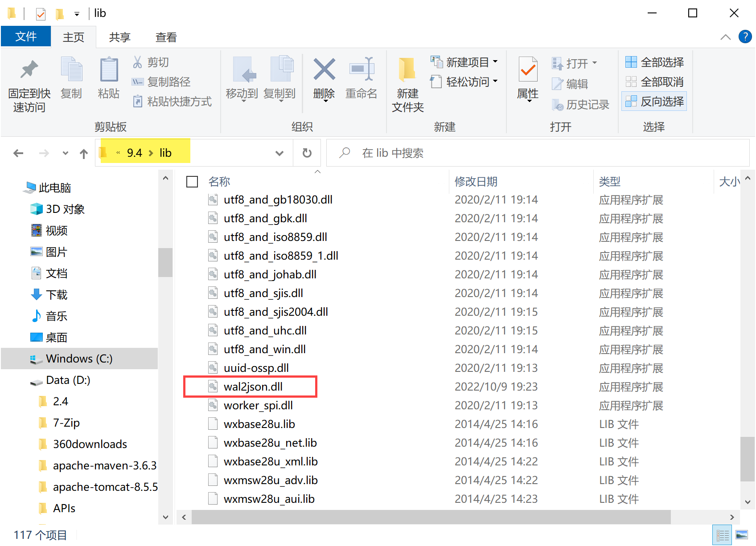Expand the Properties button dropdown arrow

529,102
